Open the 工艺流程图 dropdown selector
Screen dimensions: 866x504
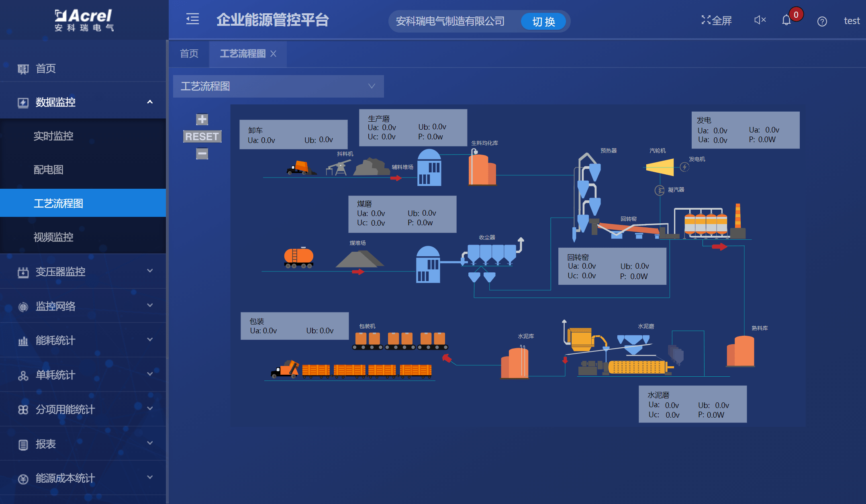click(278, 86)
